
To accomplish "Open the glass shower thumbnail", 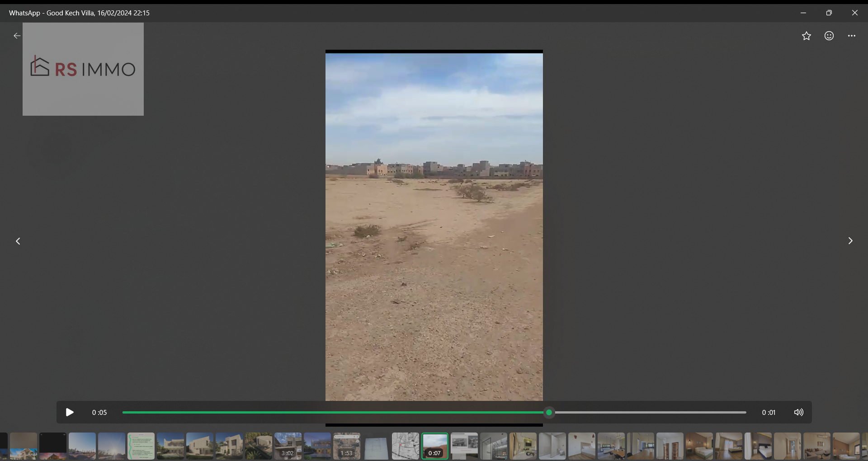I will click(x=494, y=446).
